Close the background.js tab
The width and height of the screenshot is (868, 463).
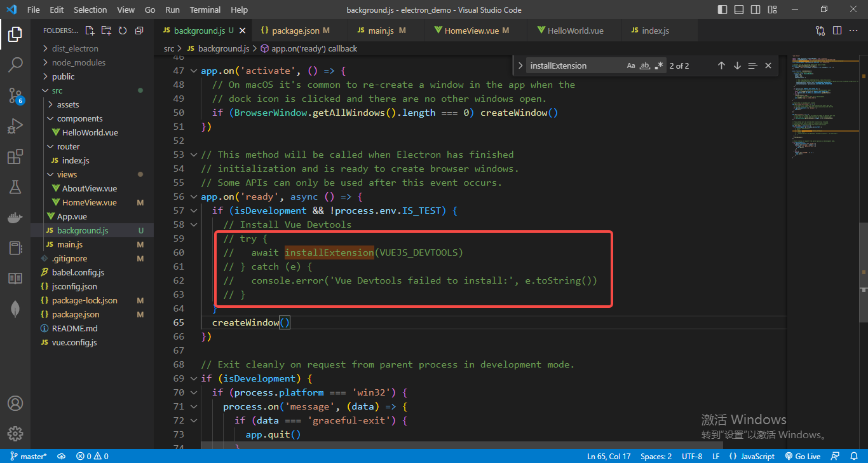point(242,31)
